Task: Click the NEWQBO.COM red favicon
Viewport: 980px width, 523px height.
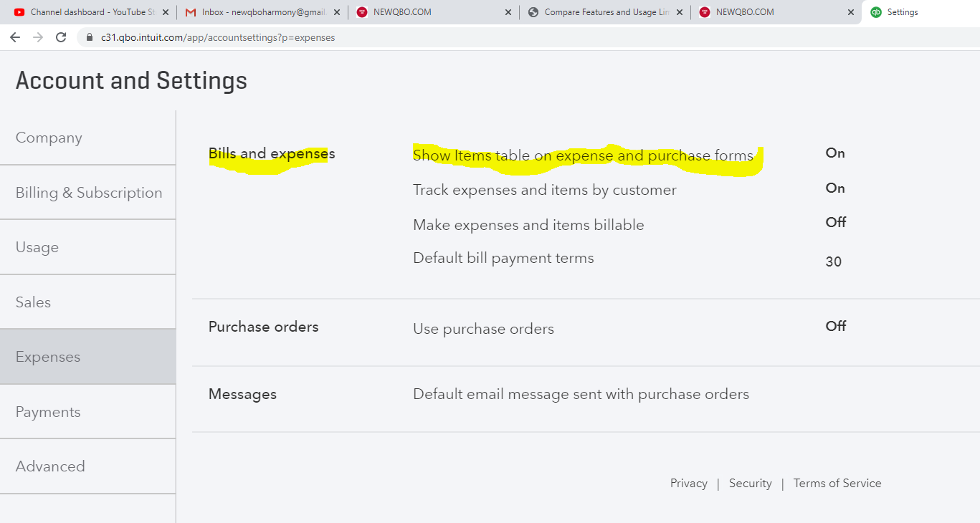Action: click(361, 11)
